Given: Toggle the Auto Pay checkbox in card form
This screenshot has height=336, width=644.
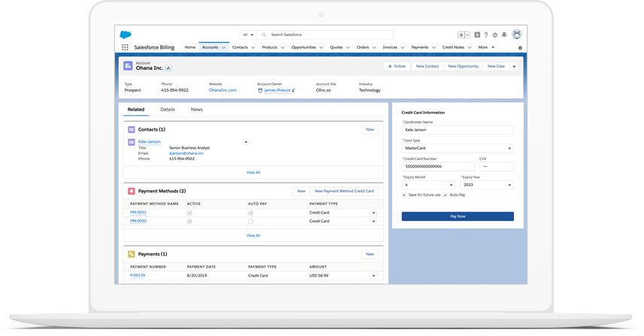Looking at the screenshot, I should (x=445, y=195).
